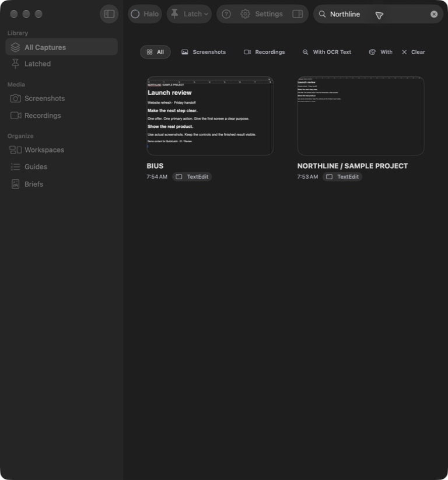The image size is (448, 480).
Task: Open Settings with the gear button
Action: click(262, 14)
